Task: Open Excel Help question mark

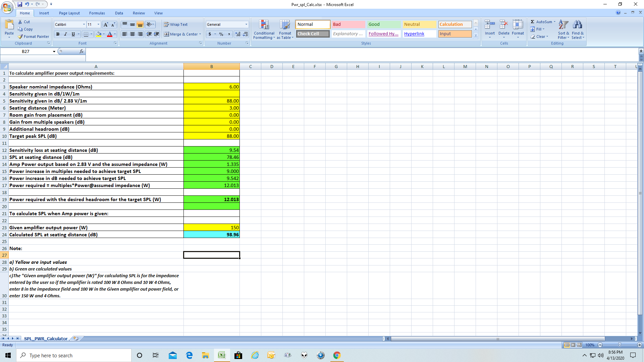Action: tap(618, 12)
